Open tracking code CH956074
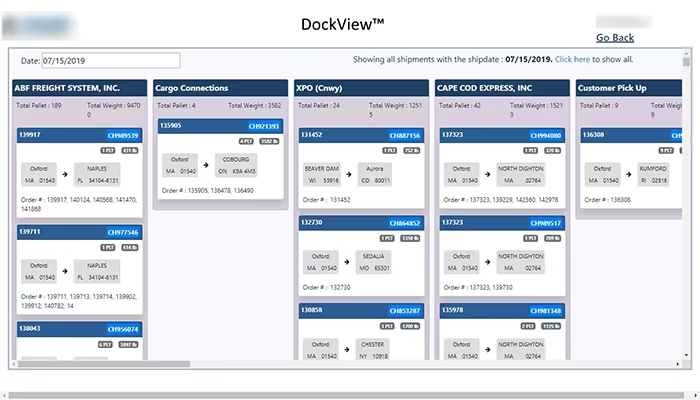The image size is (700, 400). (123, 329)
